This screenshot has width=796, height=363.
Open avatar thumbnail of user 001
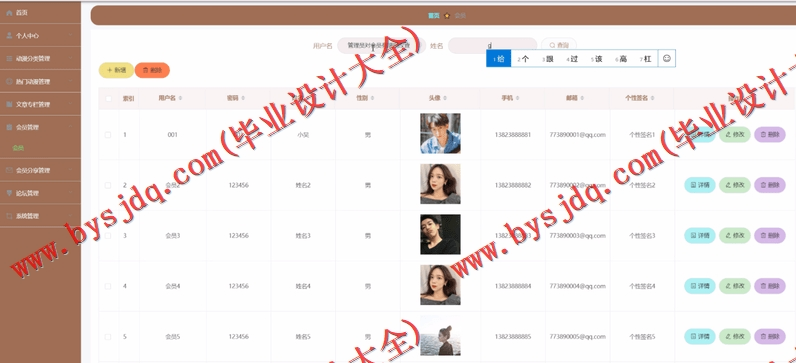[x=440, y=134]
